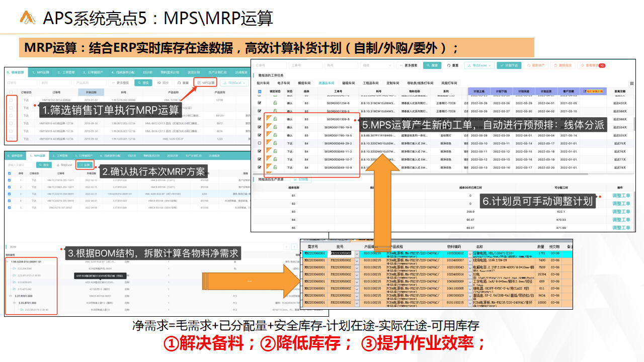Click the 搜索 button in the sales order window

(143, 82)
